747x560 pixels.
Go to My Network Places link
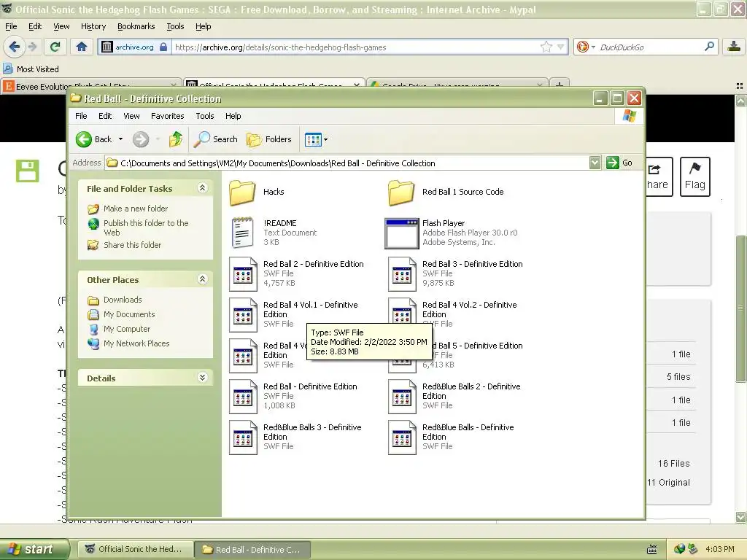(136, 343)
